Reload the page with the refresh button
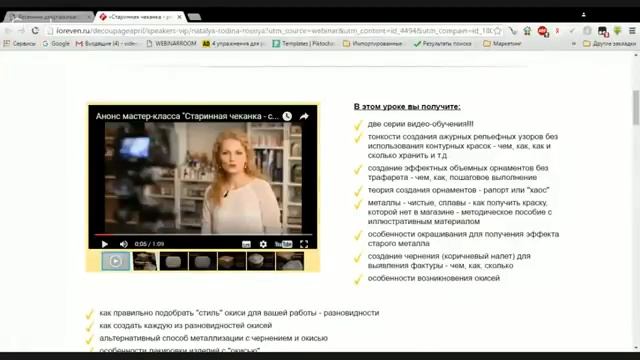The width and height of the screenshot is (640, 360). (x=35, y=31)
